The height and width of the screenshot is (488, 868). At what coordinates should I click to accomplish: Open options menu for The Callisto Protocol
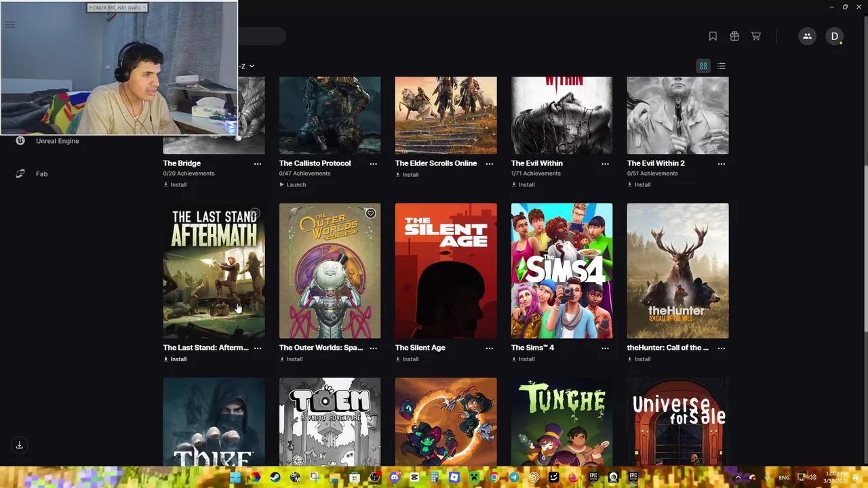point(374,164)
